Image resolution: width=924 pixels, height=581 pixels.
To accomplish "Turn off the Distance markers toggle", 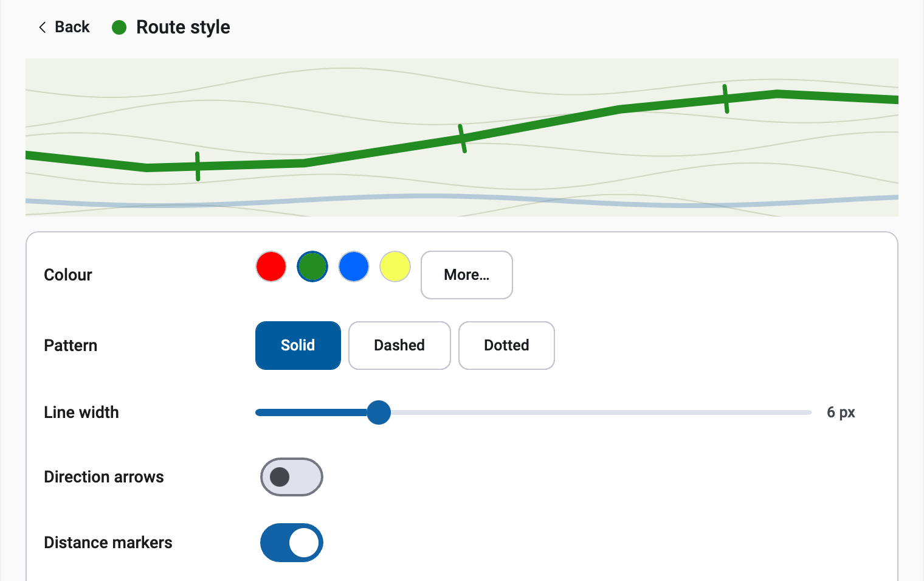I will (x=292, y=543).
